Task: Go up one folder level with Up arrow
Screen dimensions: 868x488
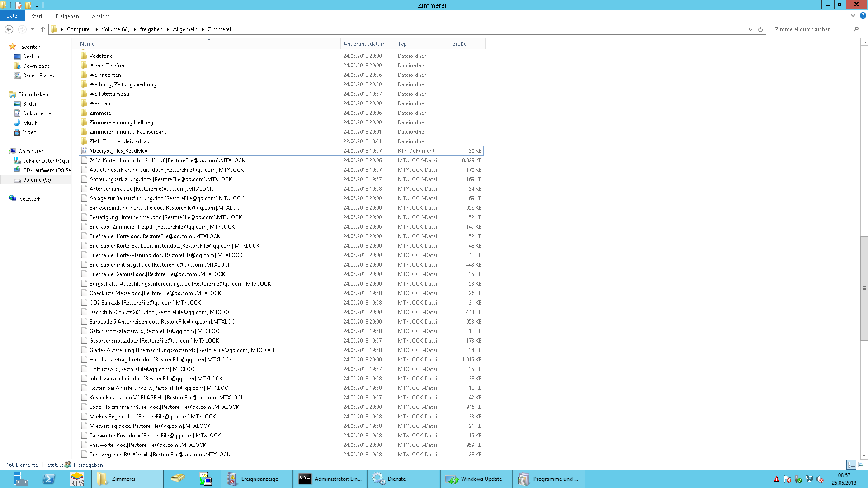Action: coord(43,29)
